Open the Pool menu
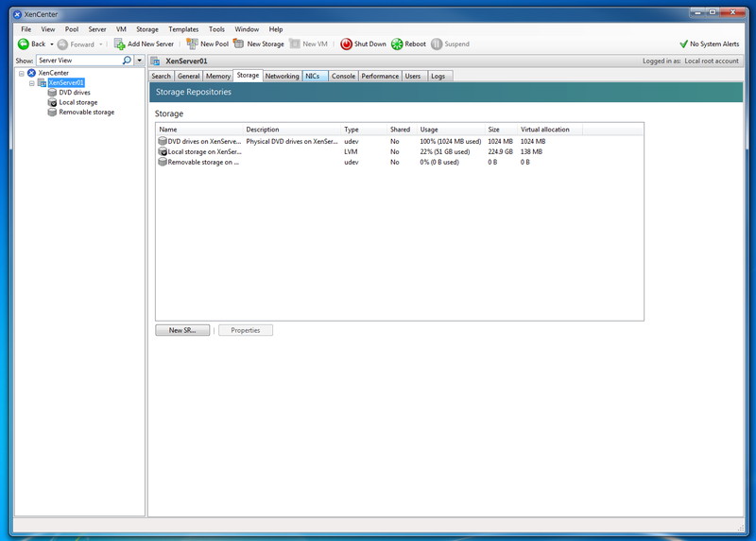This screenshot has width=756, height=541. [x=72, y=29]
